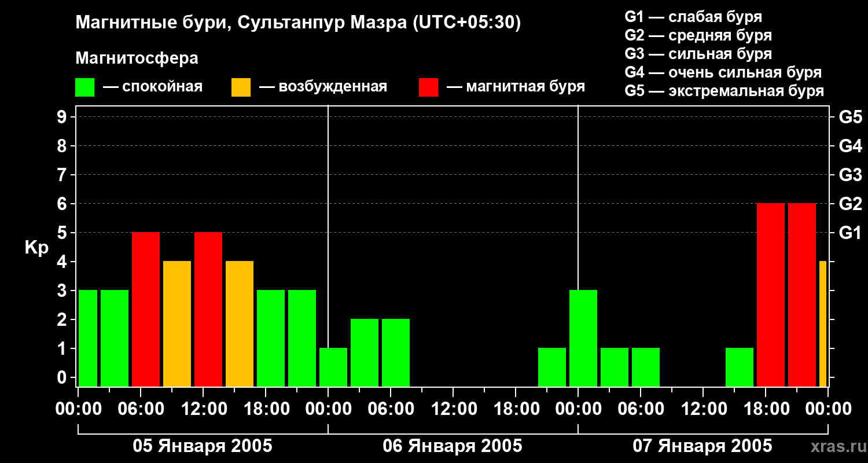Click the green Kp 1 bar starting 06 Января
Screen dimensions: 868x463
pos(333,368)
